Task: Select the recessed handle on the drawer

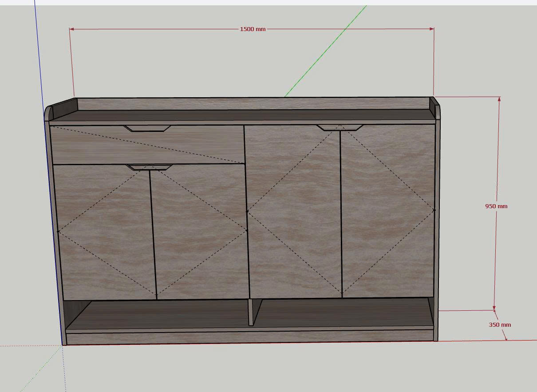Action: (x=147, y=128)
